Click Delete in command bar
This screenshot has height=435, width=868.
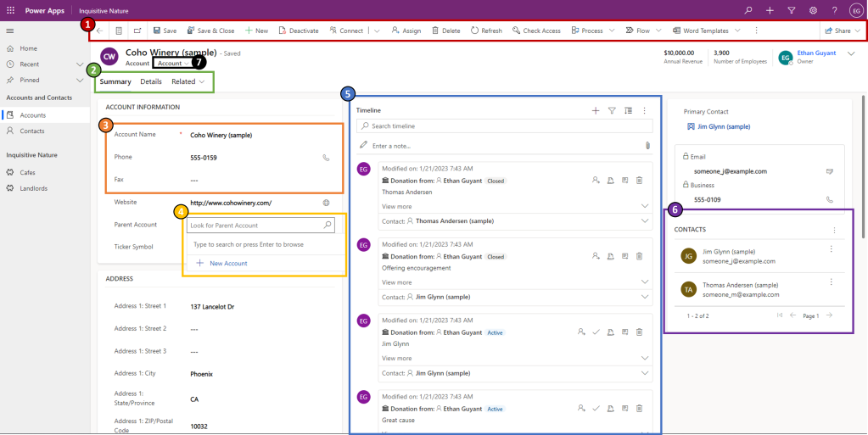pyautogui.click(x=445, y=31)
